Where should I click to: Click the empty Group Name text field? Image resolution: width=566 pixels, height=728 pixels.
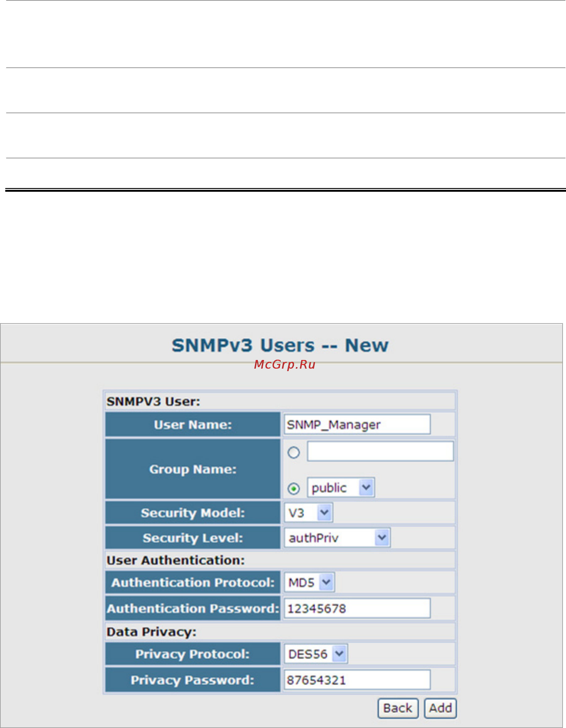coord(380,451)
